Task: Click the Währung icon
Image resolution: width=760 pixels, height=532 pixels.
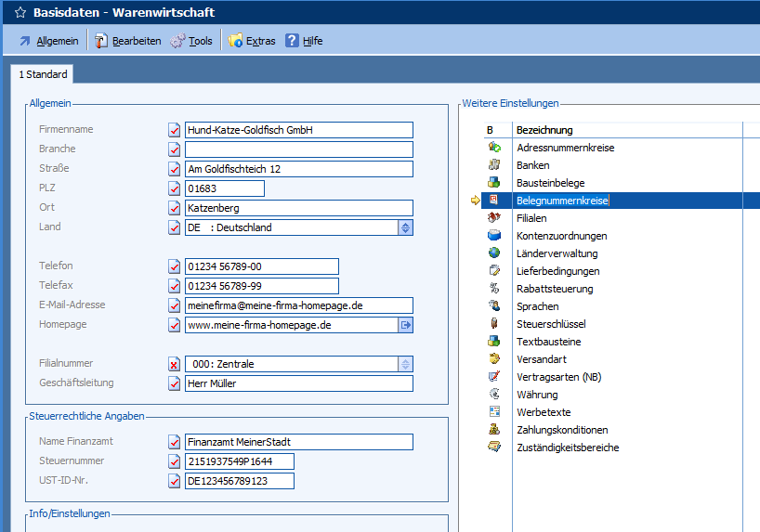Action: point(494,395)
